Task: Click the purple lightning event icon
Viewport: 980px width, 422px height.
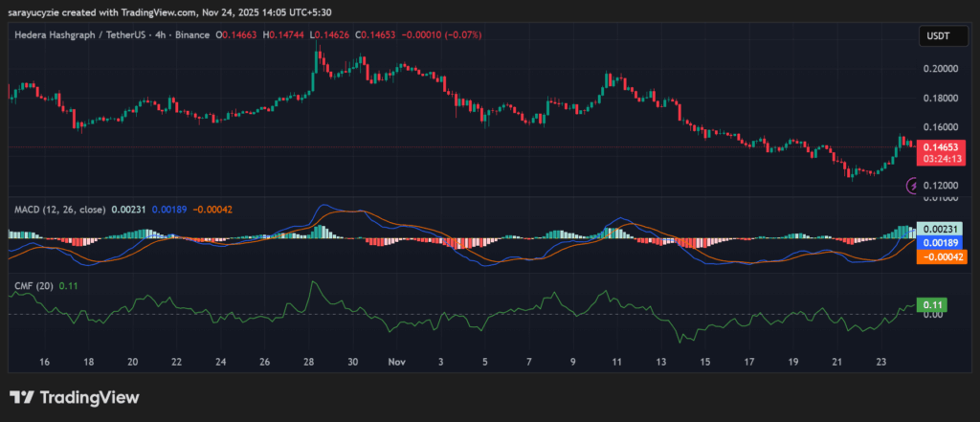Action: pyautogui.click(x=911, y=185)
